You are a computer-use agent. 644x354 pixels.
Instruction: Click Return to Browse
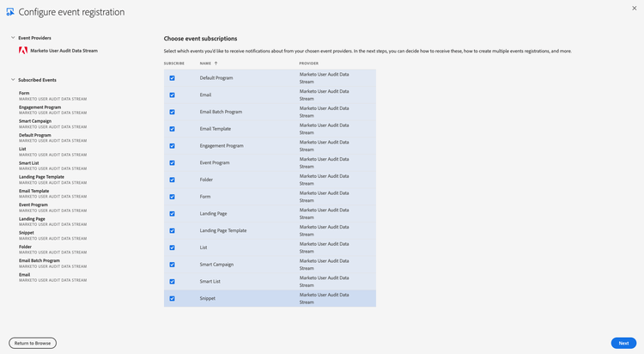[33, 343]
